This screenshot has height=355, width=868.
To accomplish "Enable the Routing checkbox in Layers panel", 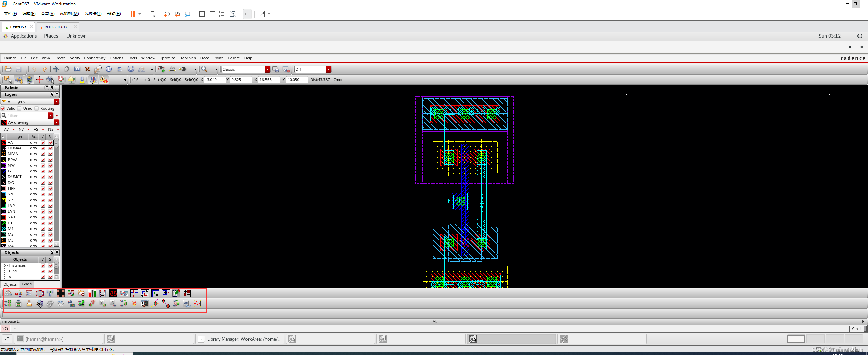I will [37, 108].
